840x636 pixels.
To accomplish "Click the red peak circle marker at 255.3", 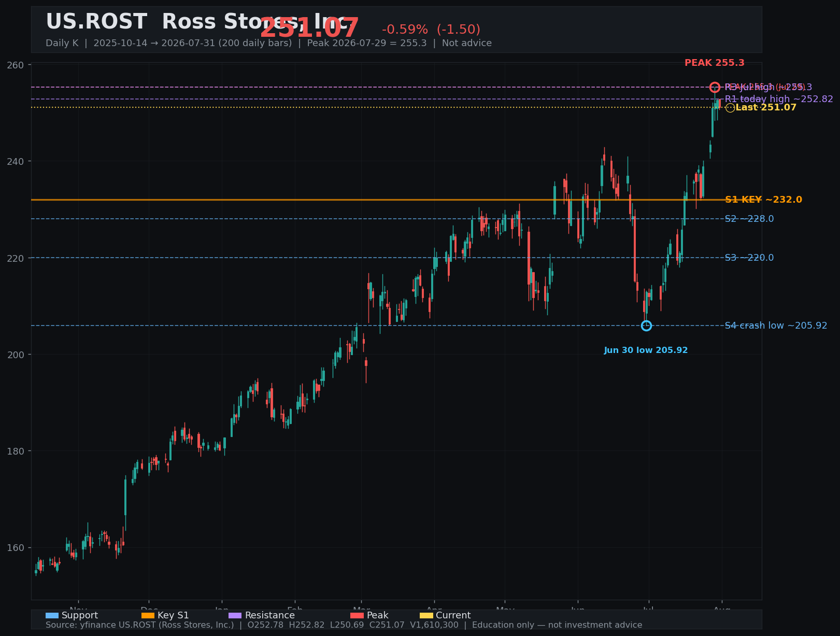I will pos(715,87).
